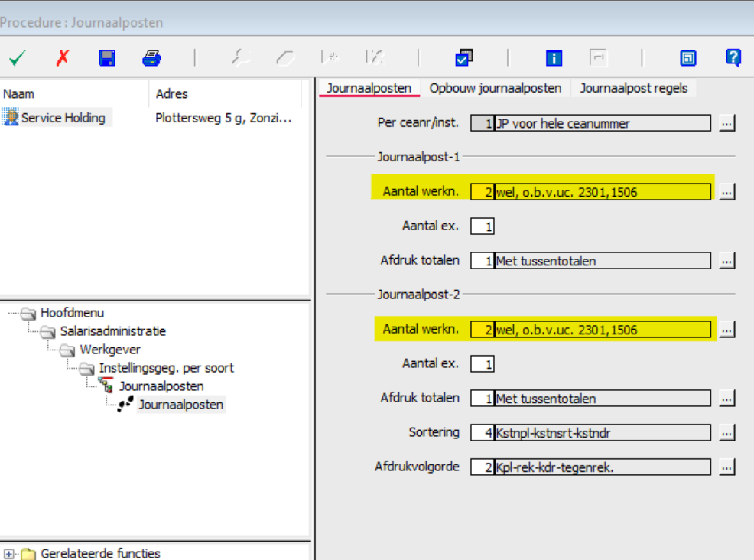Confirm with the green checkmark icon
The height and width of the screenshot is (560, 754).
[18, 59]
